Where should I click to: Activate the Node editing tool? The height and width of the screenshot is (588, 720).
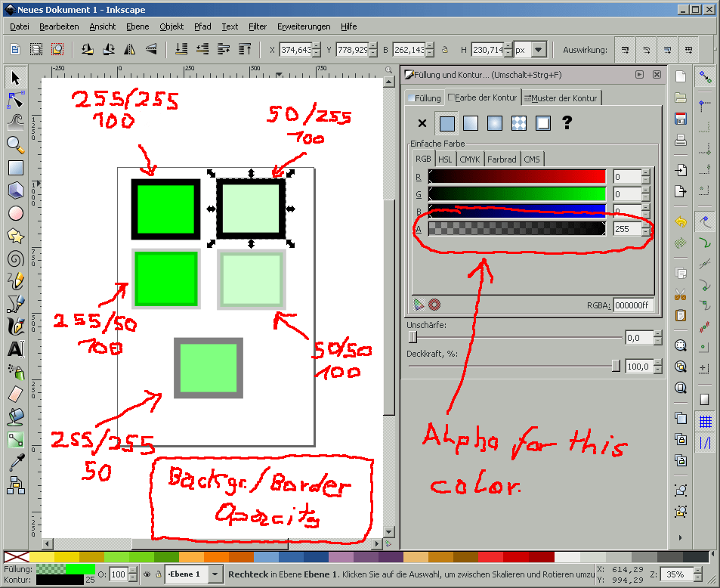(x=14, y=100)
